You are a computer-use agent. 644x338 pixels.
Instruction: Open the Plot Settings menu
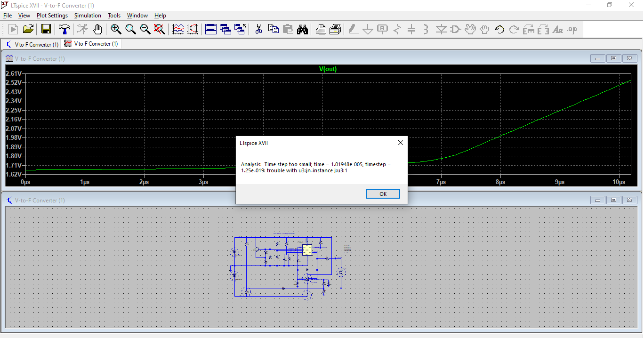[x=52, y=16]
